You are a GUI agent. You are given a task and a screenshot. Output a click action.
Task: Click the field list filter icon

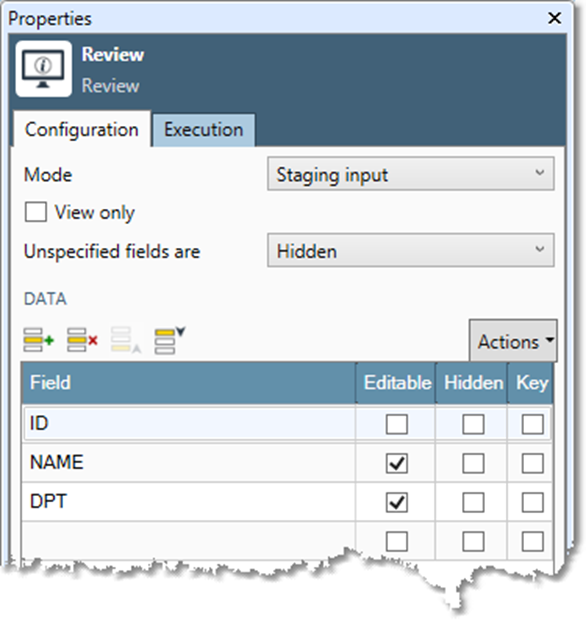[170, 340]
